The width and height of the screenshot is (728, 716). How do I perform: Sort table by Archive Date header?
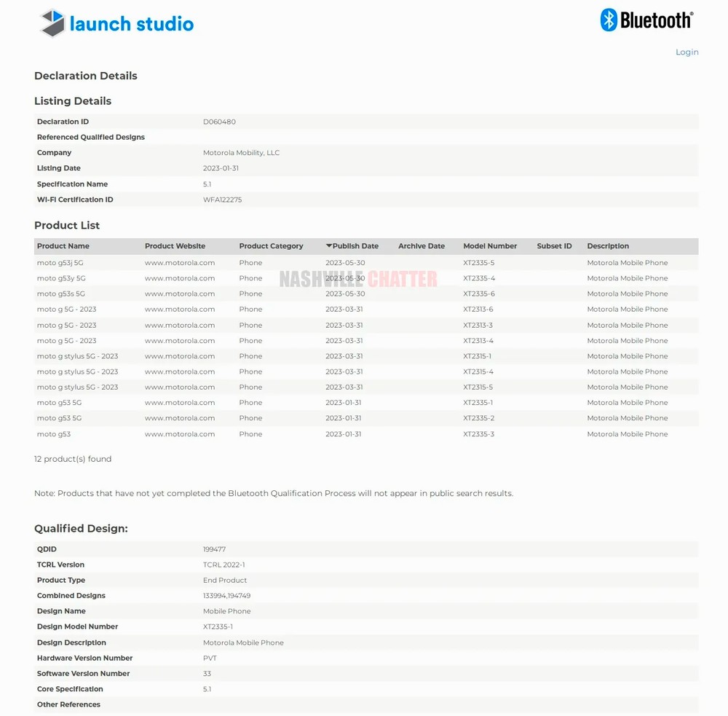[421, 246]
